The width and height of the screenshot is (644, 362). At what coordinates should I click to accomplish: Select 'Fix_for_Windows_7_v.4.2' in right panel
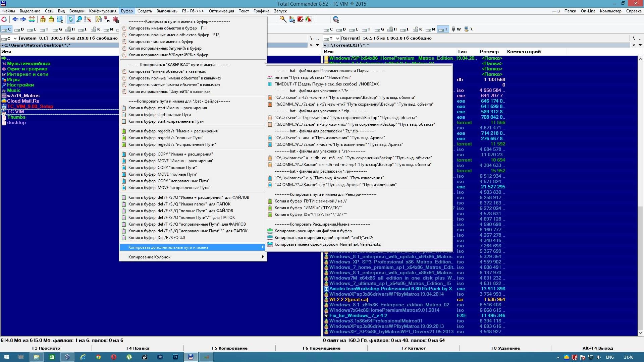pos(358,315)
